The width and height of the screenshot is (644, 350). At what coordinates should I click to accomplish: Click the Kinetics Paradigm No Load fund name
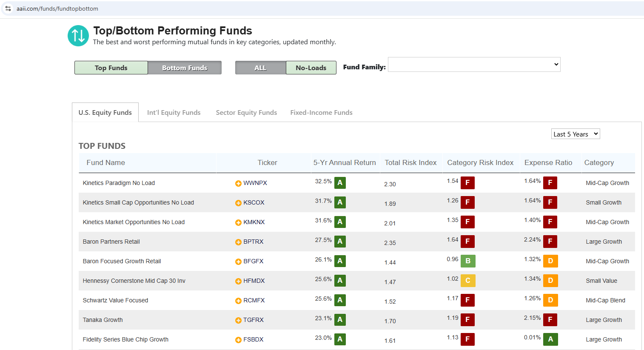119,183
